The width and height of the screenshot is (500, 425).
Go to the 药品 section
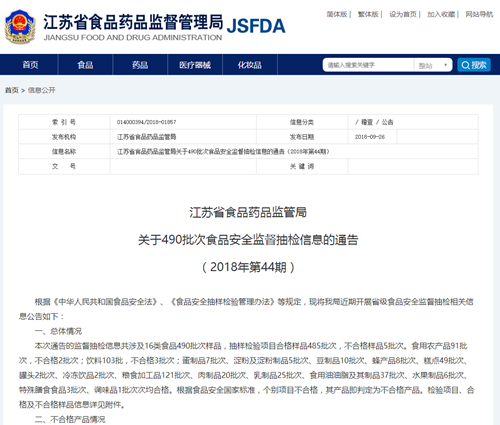point(140,65)
